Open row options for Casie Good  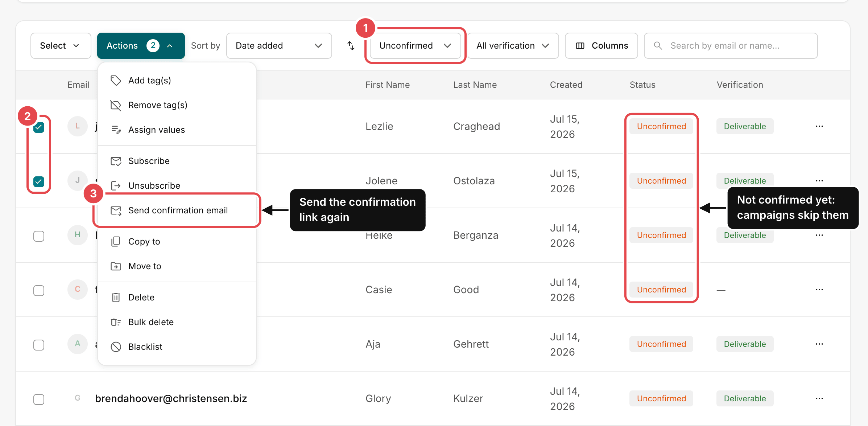(x=819, y=290)
